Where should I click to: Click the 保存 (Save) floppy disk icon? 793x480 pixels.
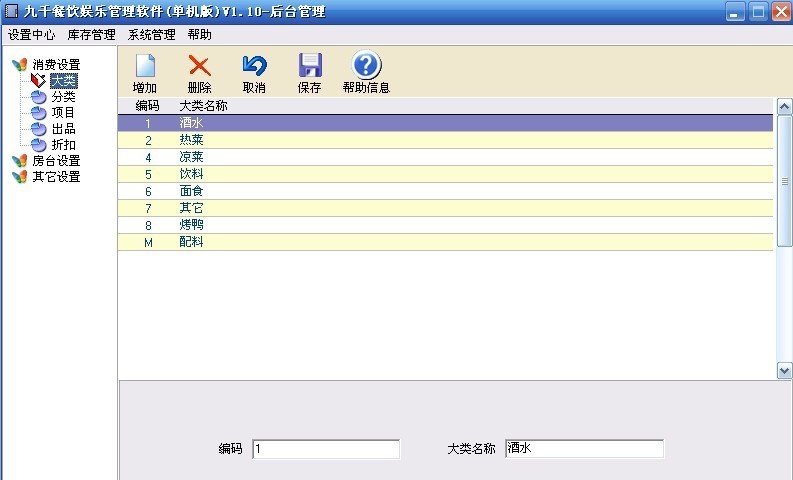[310, 65]
